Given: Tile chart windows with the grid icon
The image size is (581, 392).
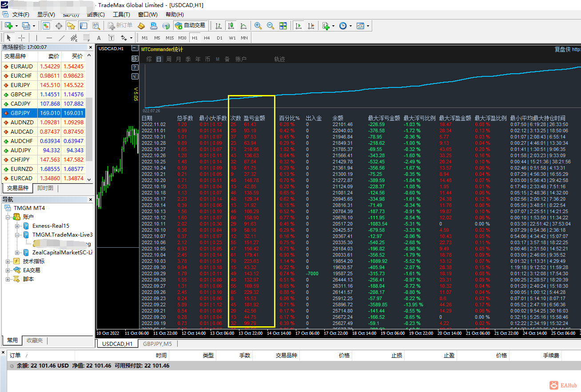Looking at the screenshot, I should click(283, 26).
